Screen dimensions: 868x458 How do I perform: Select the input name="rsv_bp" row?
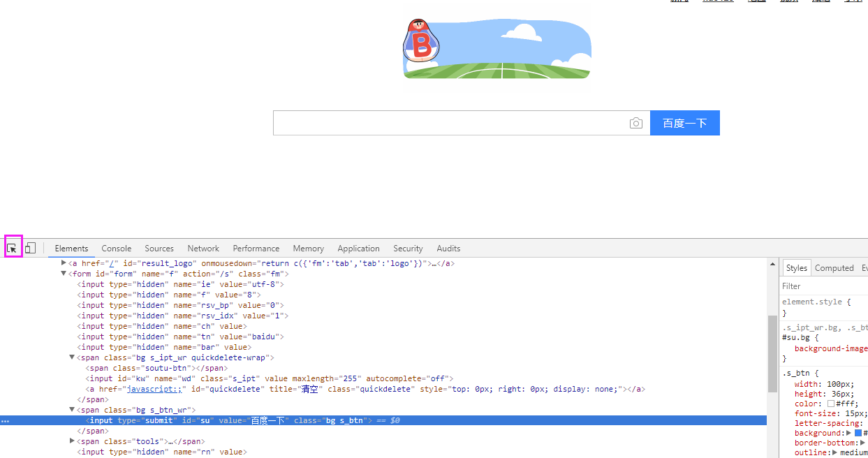point(180,305)
